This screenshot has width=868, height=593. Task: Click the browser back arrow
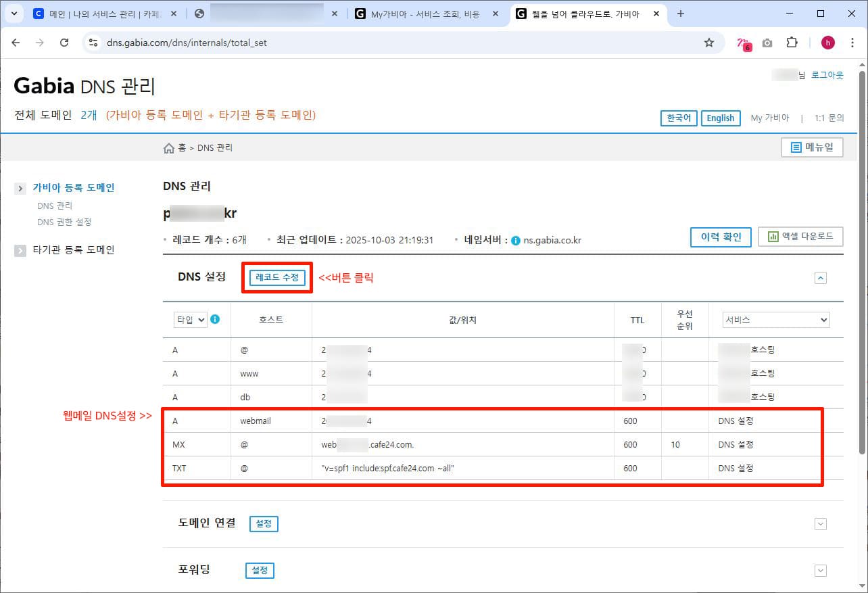[x=16, y=43]
